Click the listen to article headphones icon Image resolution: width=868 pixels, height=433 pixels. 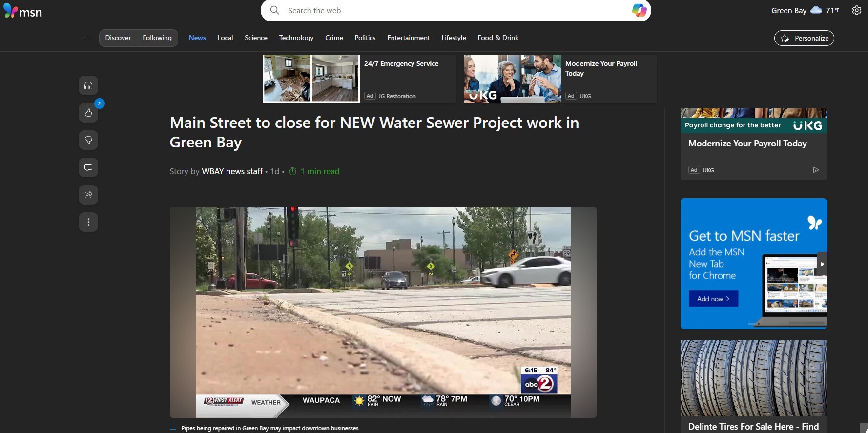(88, 86)
